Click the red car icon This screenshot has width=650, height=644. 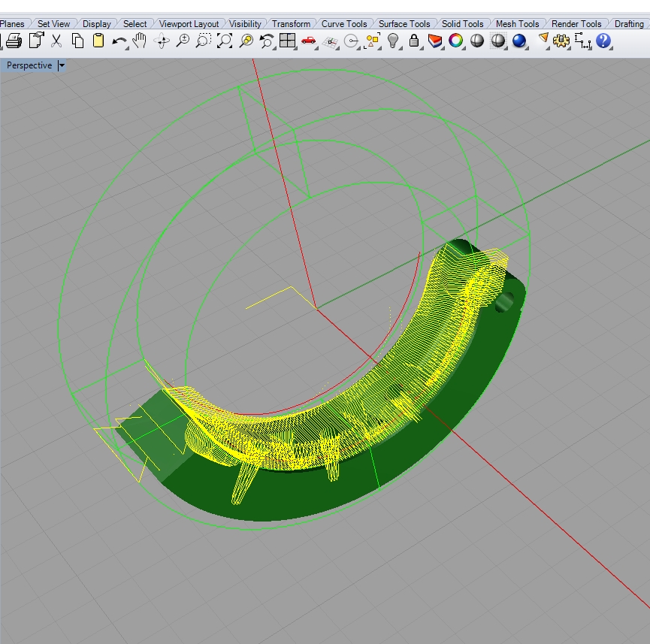pyautogui.click(x=307, y=41)
